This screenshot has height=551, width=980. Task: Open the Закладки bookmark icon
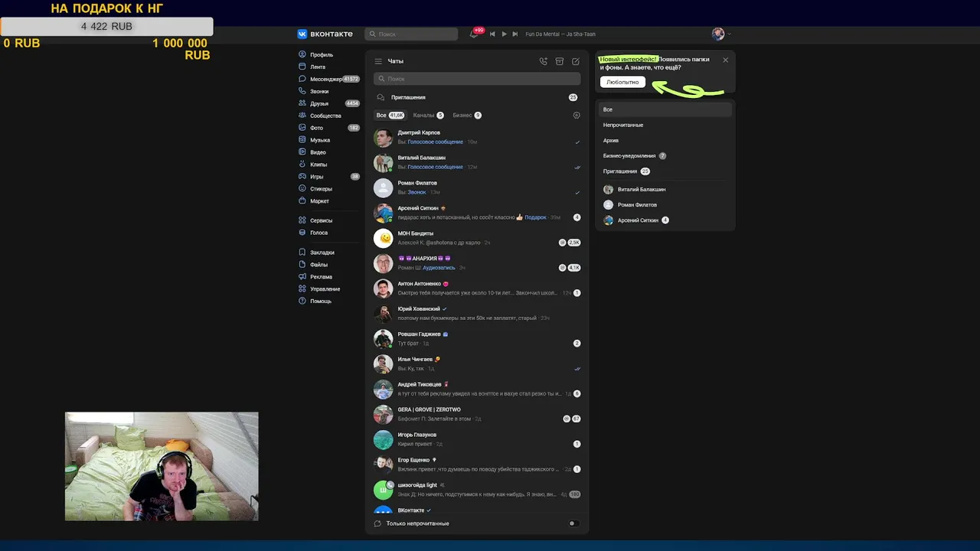302,253
